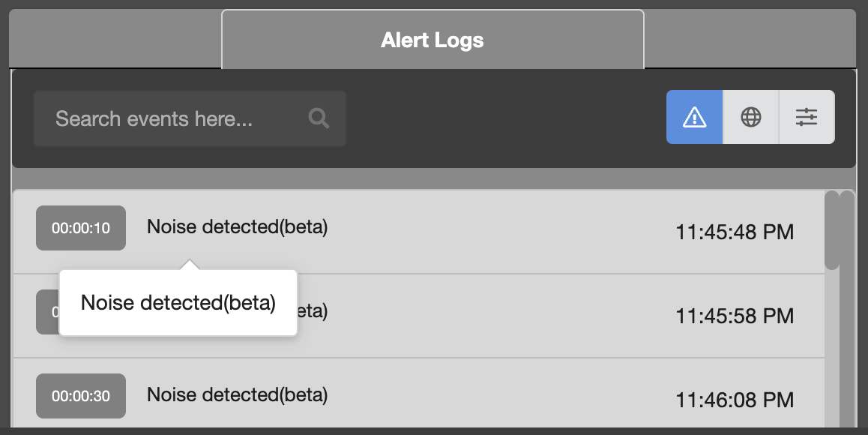This screenshot has width=868, height=435.
Task: Click the partially hidden second row timestamp badge
Action: point(46,312)
